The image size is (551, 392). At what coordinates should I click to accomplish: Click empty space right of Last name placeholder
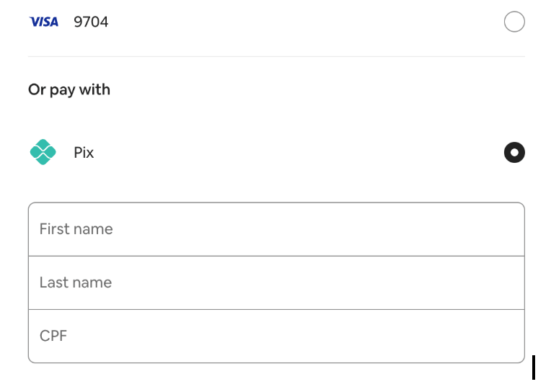coord(325,282)
